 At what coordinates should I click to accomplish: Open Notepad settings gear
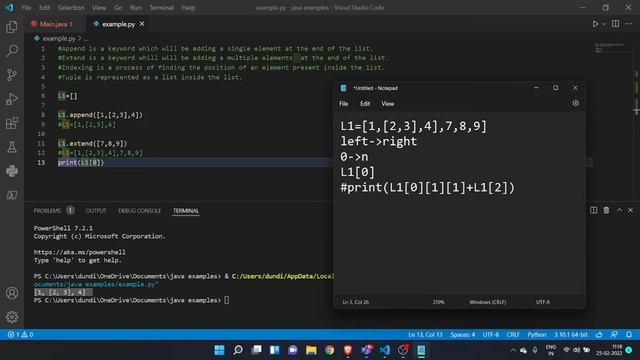[576, 103]
